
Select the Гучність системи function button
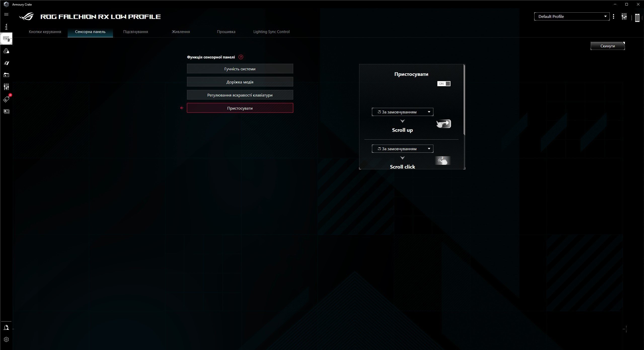[x=240, y=69]
